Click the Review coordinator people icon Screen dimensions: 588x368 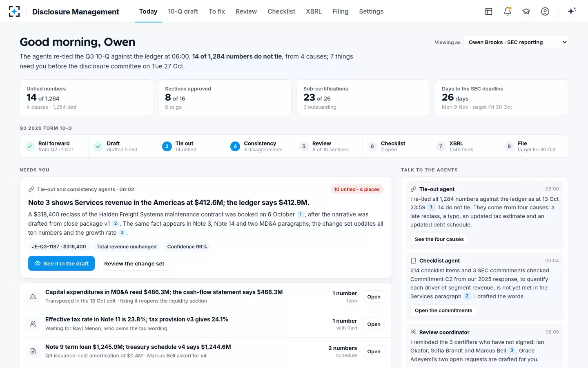[x=413, y=332]
